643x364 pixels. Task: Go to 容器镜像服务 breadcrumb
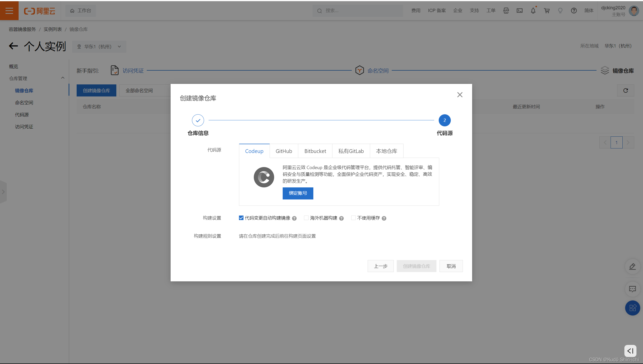pos(22,29)
